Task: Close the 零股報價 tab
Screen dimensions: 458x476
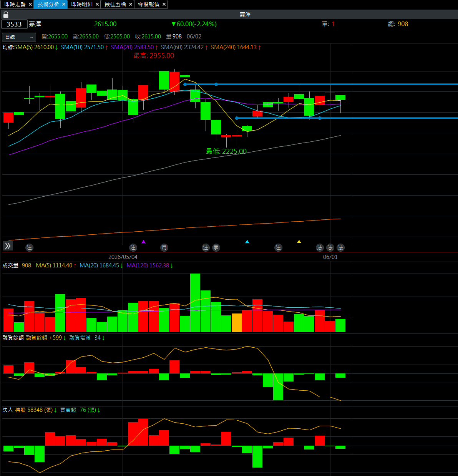Action: (x=164, y=4)
